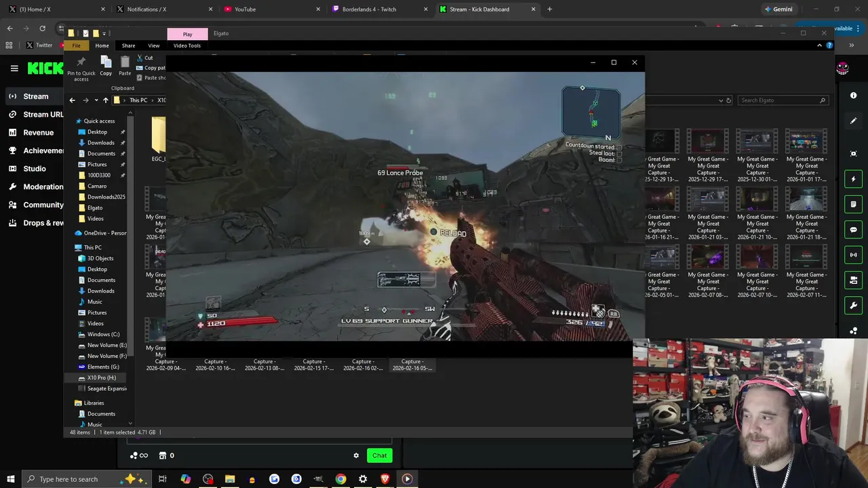Go up one folder level in Explorer
Viewport: 868px width, 488px height.
click(x=105, y=100)
